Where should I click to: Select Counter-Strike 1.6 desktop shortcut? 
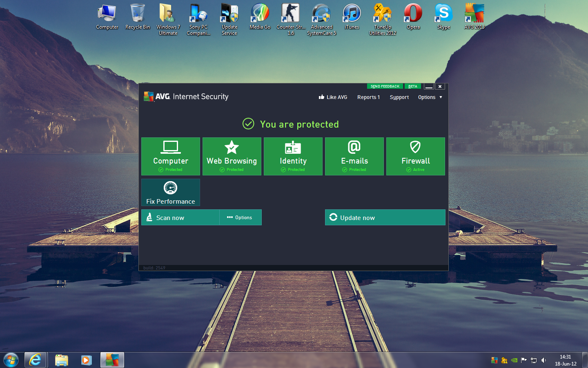point(291,20)
